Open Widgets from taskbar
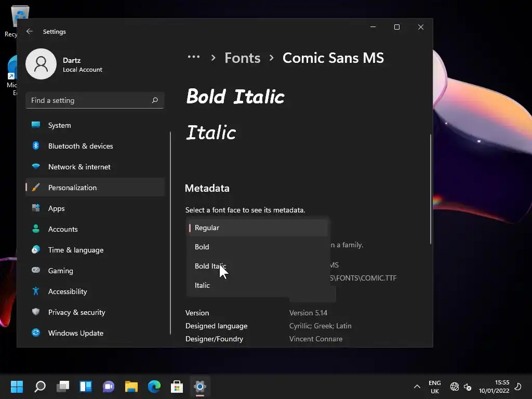Screen dimensions: 532x399 [x=86, y=387]
